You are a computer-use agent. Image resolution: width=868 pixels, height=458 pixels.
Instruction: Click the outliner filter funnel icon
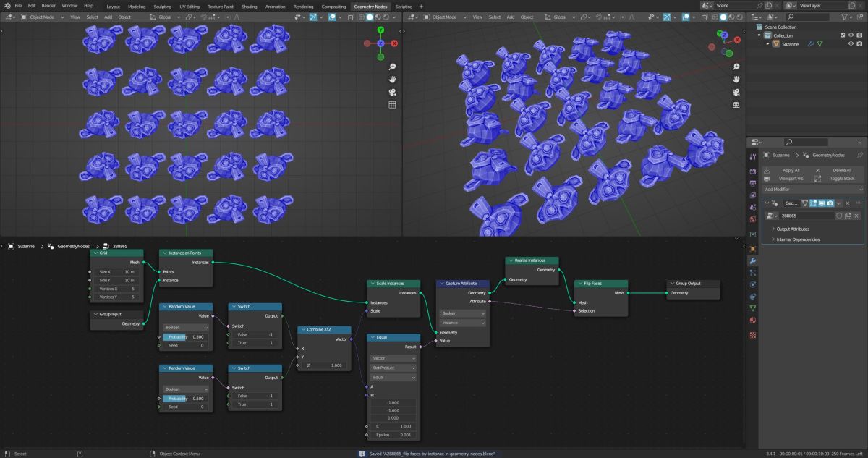pos(844,17)
